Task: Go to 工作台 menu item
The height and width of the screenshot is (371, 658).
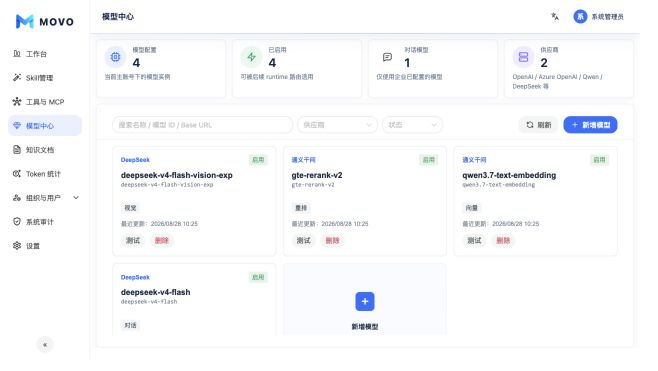Action: 45,54
